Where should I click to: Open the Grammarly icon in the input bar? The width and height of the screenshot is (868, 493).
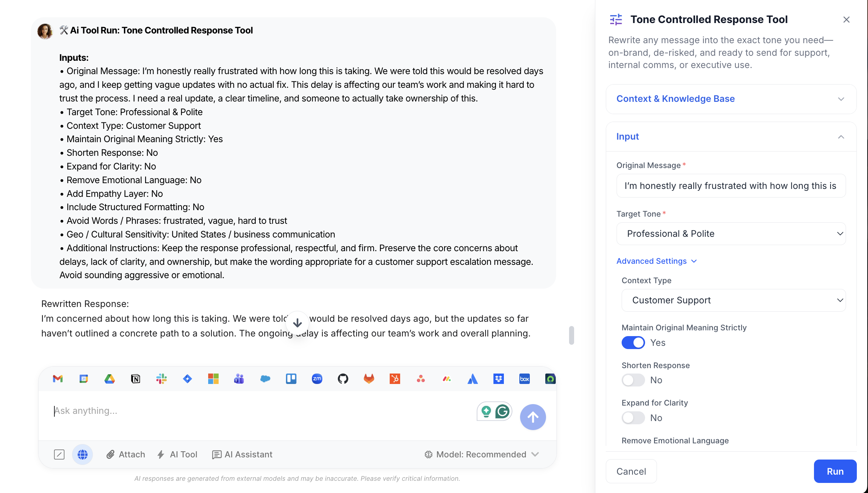[502, 411]
